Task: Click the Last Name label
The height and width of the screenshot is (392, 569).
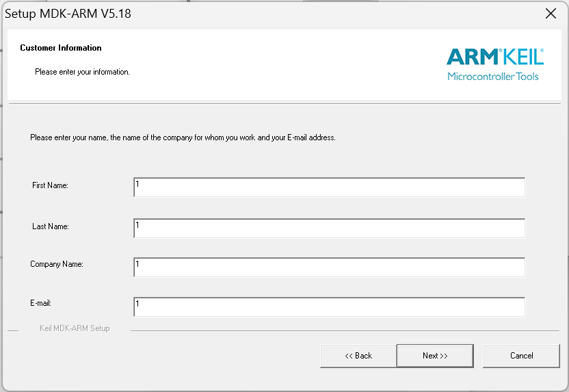Action: click(50, 226)
